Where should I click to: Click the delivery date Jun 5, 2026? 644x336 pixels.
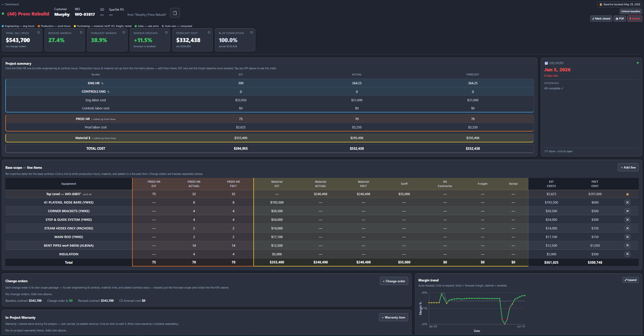557,70
